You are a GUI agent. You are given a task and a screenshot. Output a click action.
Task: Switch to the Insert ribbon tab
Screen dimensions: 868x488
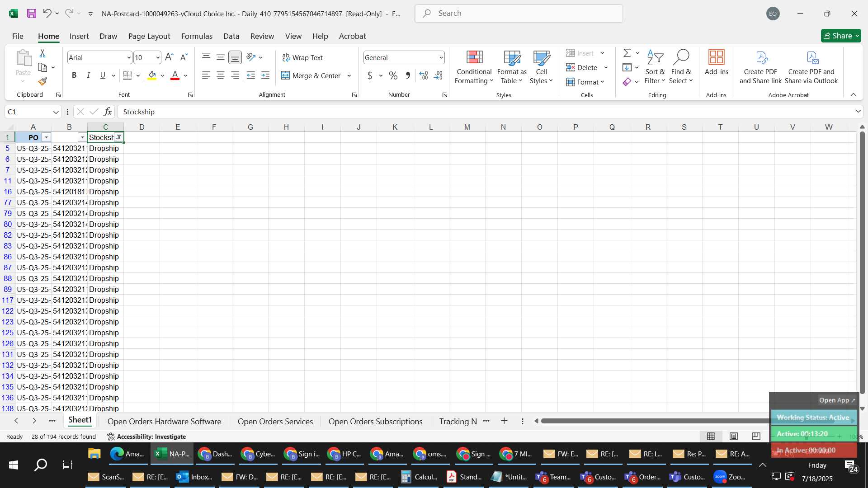tap(79, 36)
